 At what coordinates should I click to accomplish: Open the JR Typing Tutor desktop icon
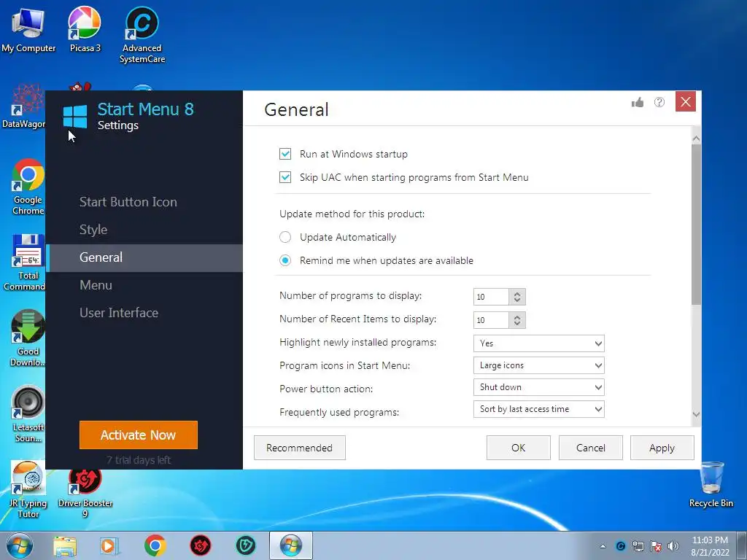(x=28, y=490)
